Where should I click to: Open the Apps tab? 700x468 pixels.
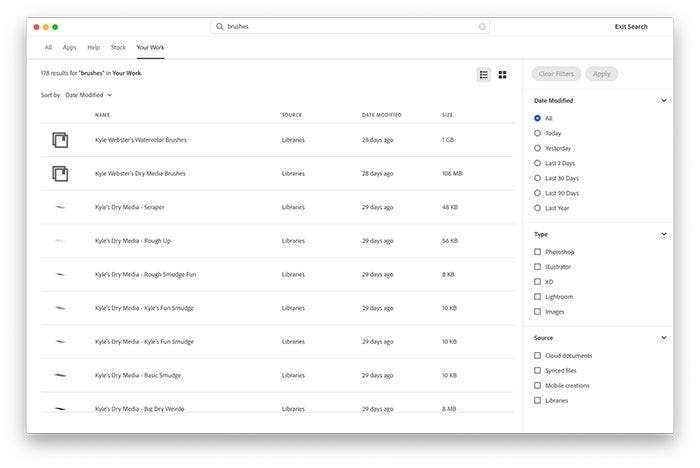(x=69, y=47)
